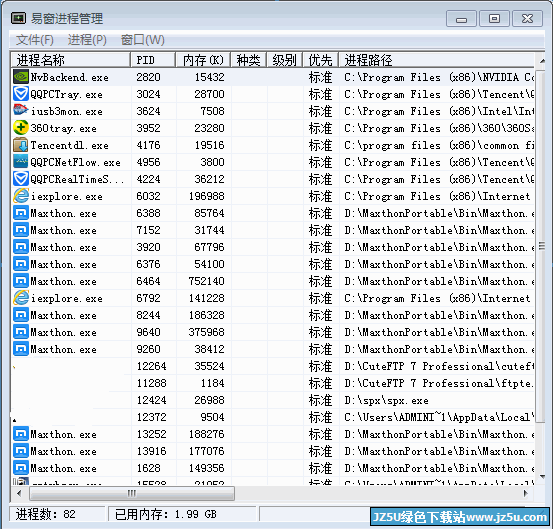Click path D:\spx\spx.exe
The image size is (553, 529).
(x=387, y=400)
